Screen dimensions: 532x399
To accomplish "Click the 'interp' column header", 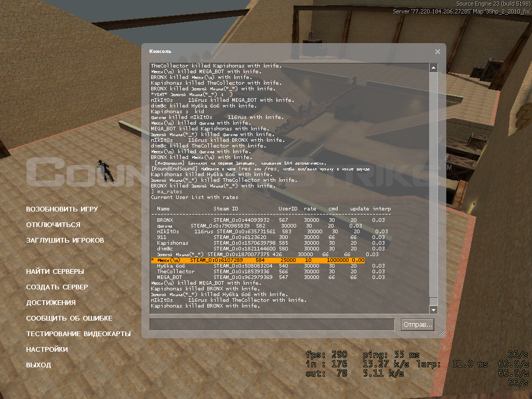I will click(x=382, y=209).
